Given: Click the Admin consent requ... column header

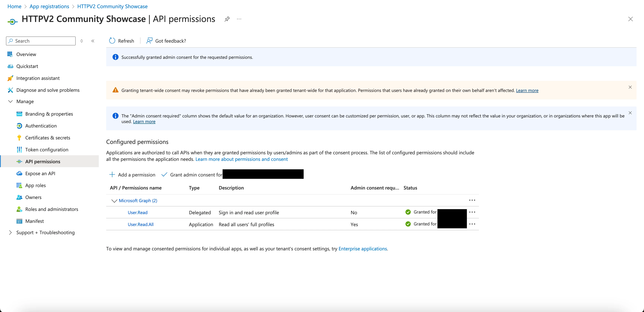Looking at the screenshot, I should [x=375, y=188].
